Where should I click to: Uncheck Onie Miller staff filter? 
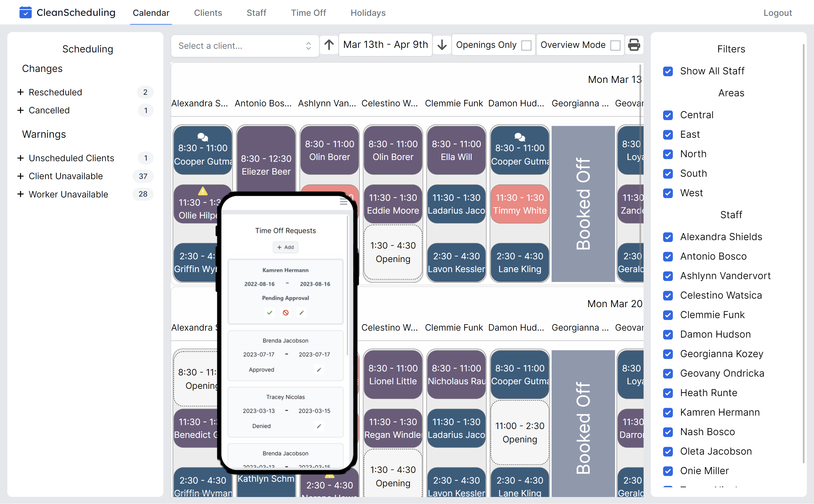pos(668,471)
